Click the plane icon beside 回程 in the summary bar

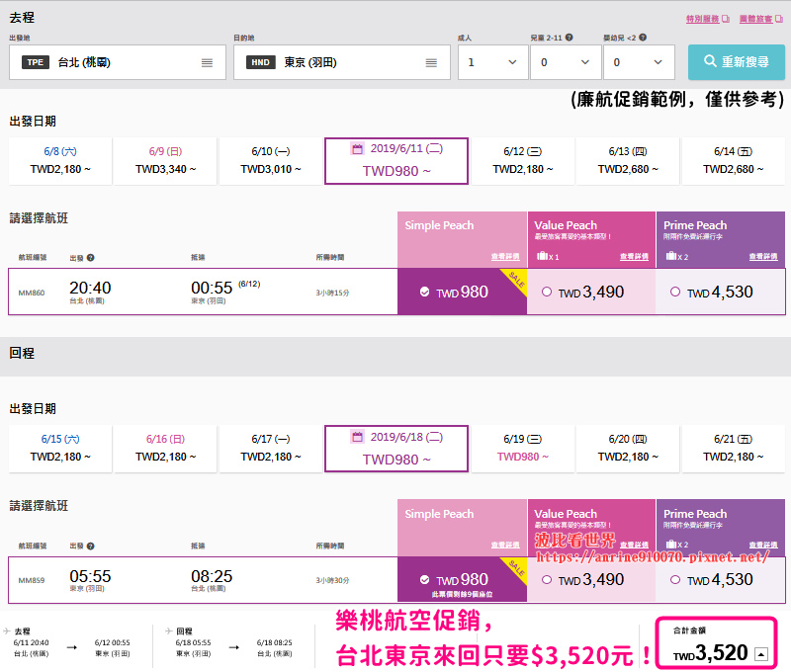tap(169, 630)
